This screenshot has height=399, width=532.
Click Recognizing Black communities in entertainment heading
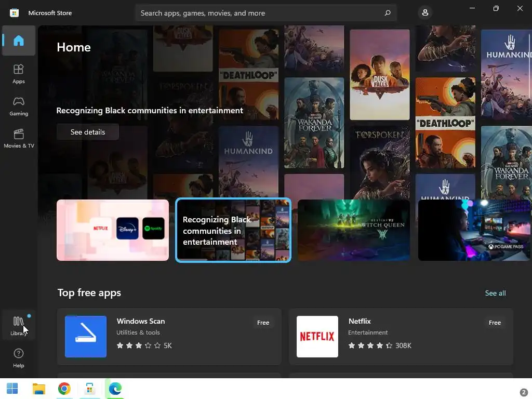click(150, 110)
